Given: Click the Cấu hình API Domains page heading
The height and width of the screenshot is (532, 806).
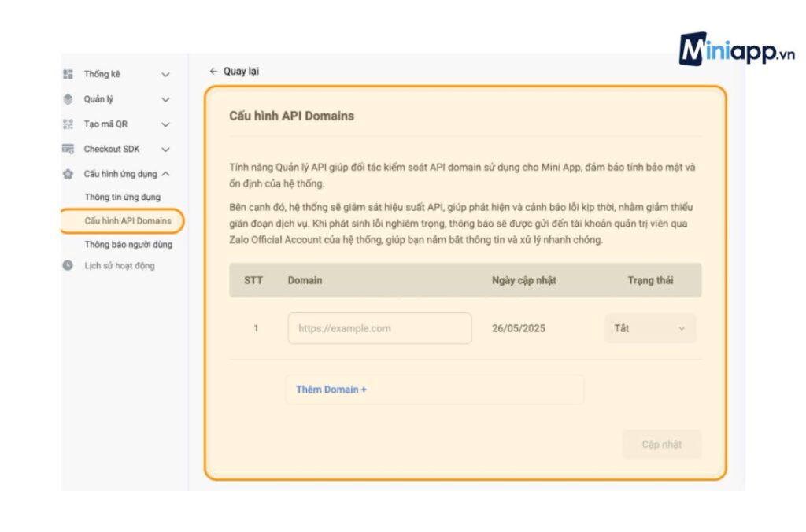Looking at the screenshot, I should pyautogui.click(x=291, y=116).
